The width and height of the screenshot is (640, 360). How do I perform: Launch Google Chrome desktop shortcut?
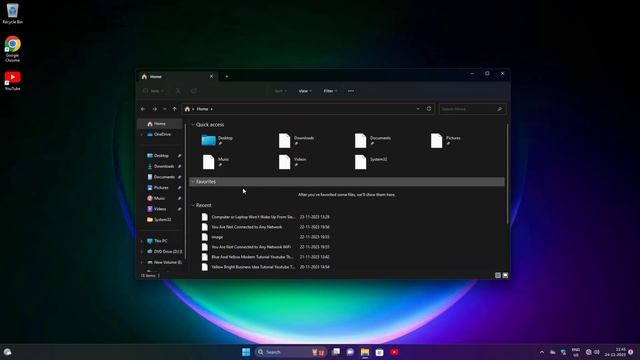(x=12, y=49)
